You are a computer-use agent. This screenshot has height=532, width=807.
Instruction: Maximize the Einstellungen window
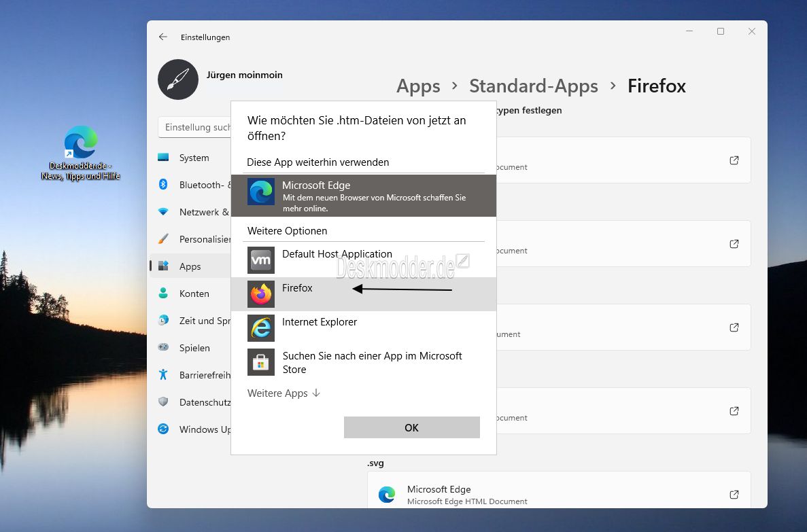pyautogui.click(x=721, y=31)
